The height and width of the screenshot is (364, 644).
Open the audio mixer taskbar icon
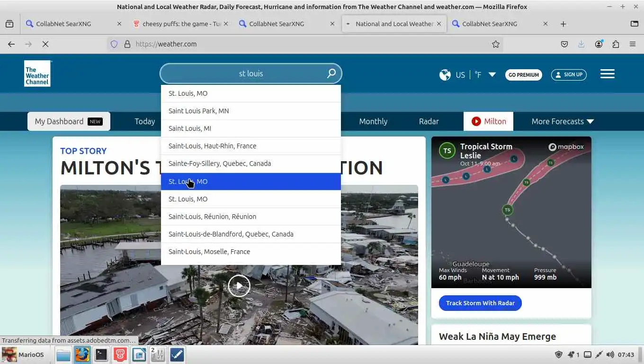pyautogui.click(x=157, y=355)
